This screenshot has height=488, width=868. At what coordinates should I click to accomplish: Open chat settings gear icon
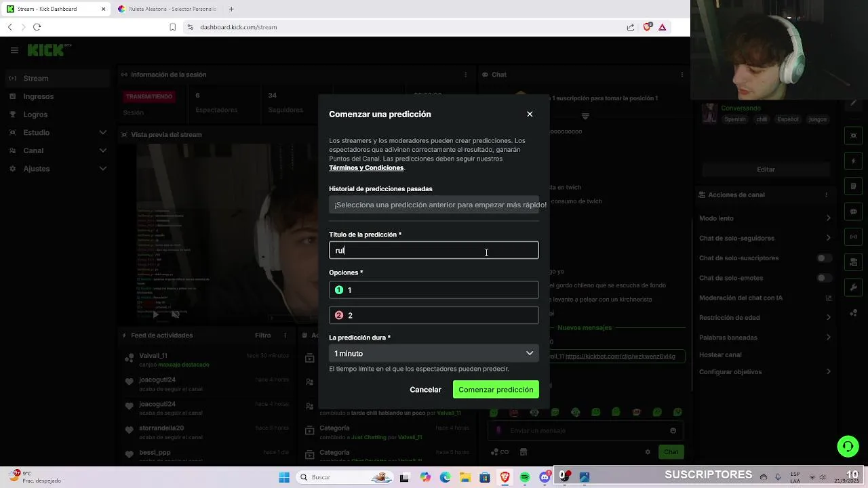click(648, 452)
